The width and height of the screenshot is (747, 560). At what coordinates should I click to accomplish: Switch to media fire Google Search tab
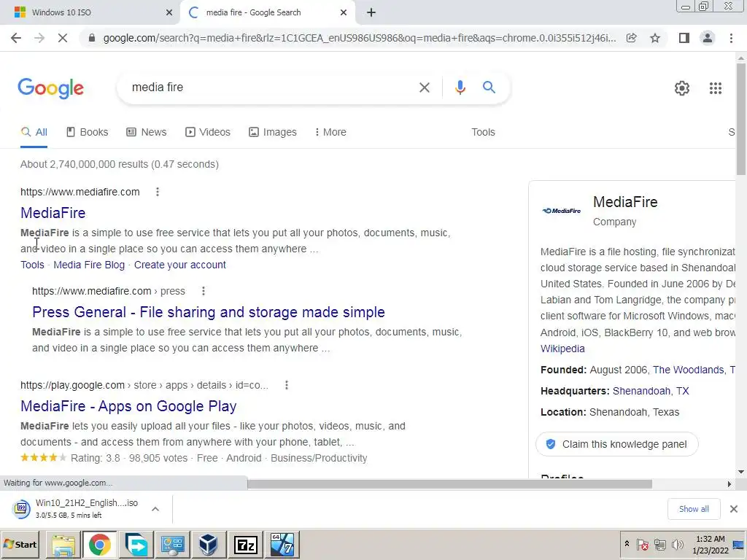(x=268, y=12)
